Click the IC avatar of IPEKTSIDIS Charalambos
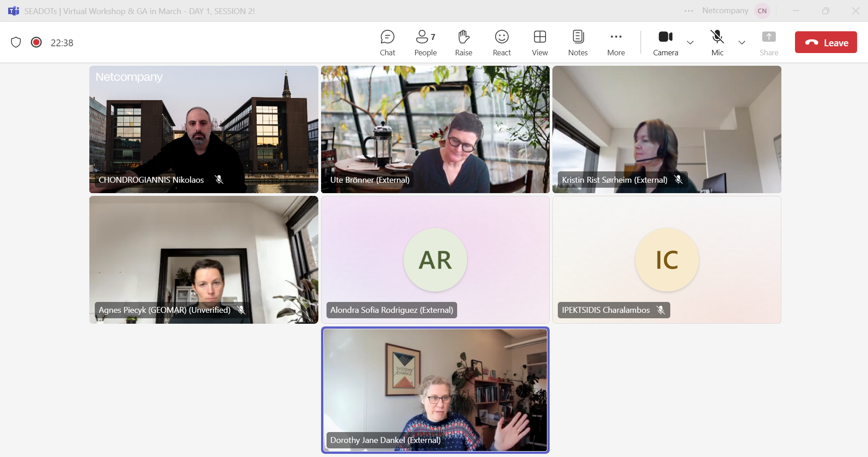 coord(667,260)
